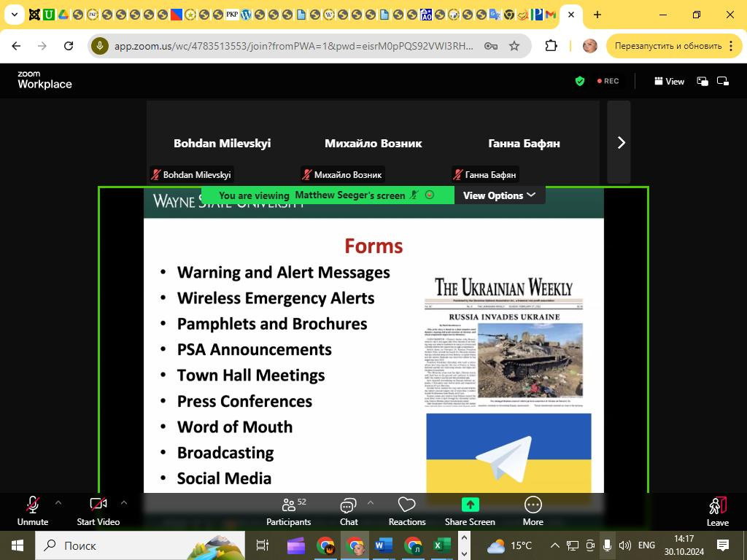The width and height of the screenshot is (747, 560).
Task: Open the Reactions menu
Action: point(406,510)
